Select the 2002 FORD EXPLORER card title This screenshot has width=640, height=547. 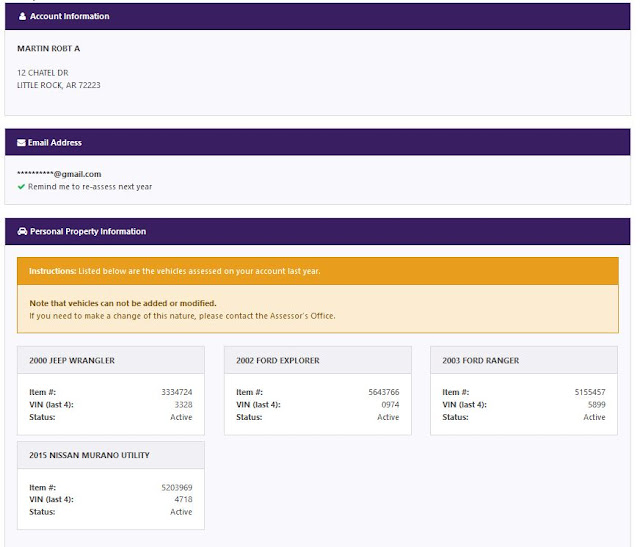coord(278,360)
